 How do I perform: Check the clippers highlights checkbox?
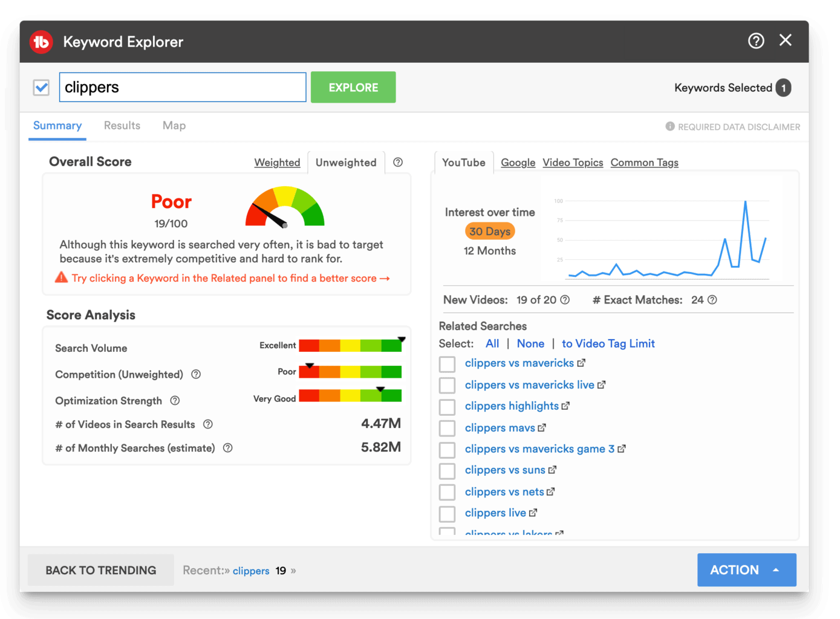click(447, 407)
